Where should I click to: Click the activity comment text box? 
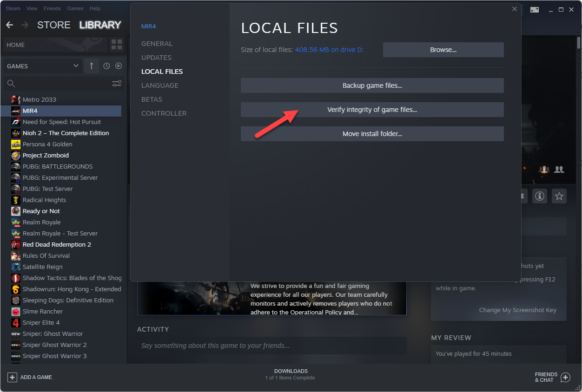click(272, 346)
